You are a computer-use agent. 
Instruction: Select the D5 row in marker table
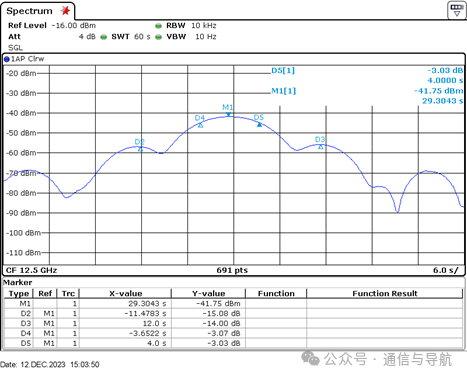pyautogui.click(x=233, y=343)
